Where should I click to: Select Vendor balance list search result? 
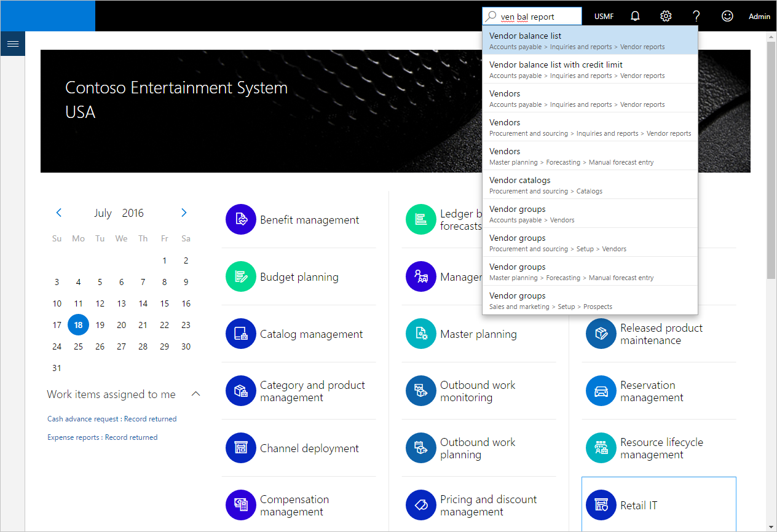(x=590, y=41)
